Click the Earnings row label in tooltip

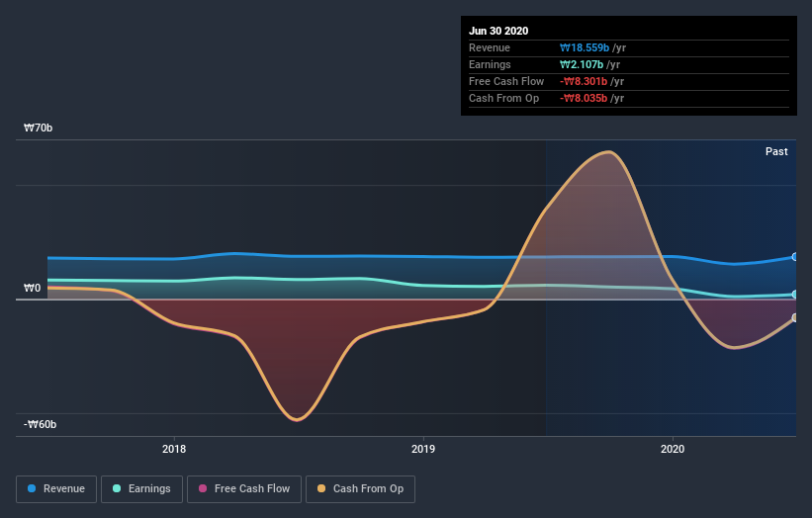(x=490, y=64)
